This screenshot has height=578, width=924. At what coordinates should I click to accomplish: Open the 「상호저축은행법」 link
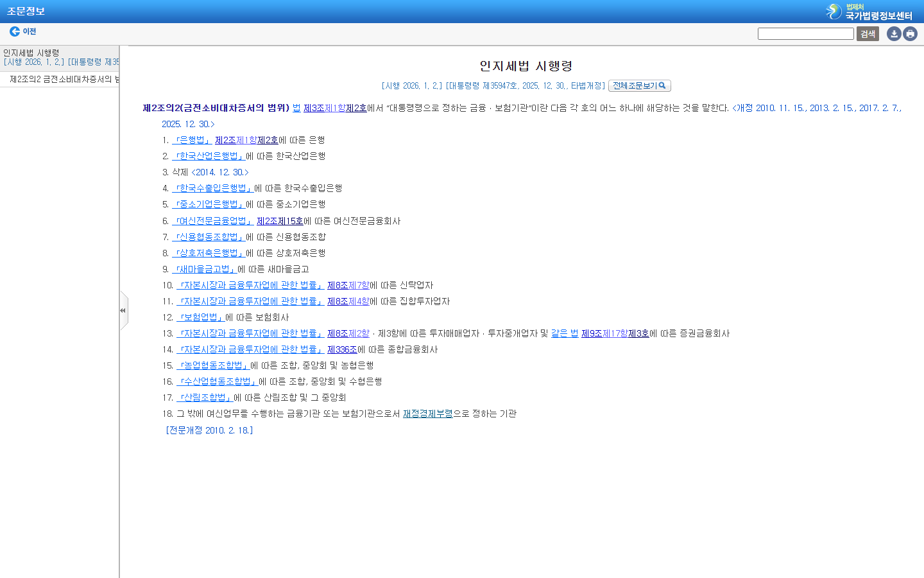pos(209,253)
